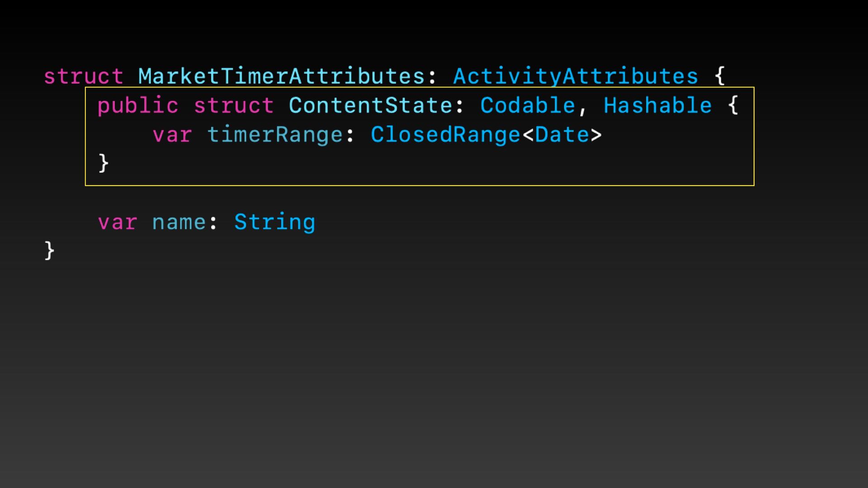Click the Codable protocol name

point(528,106)
